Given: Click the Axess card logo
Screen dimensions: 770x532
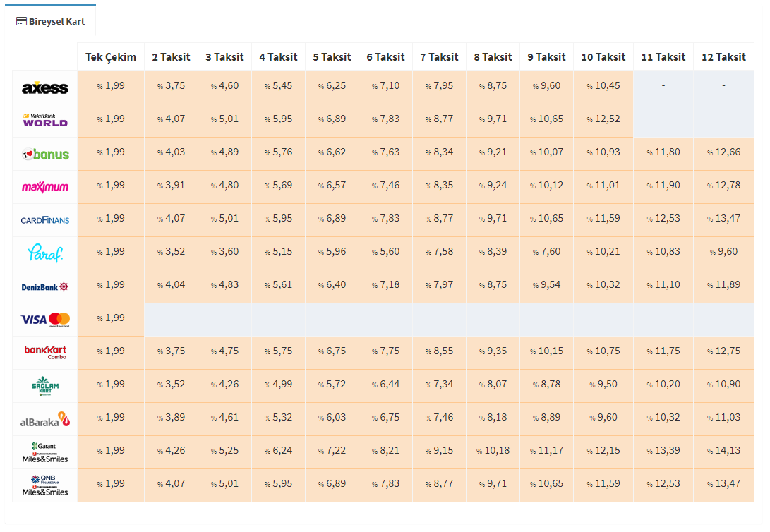Looking at the screenshot, I should pyautogui.click(x=45, y=88).
